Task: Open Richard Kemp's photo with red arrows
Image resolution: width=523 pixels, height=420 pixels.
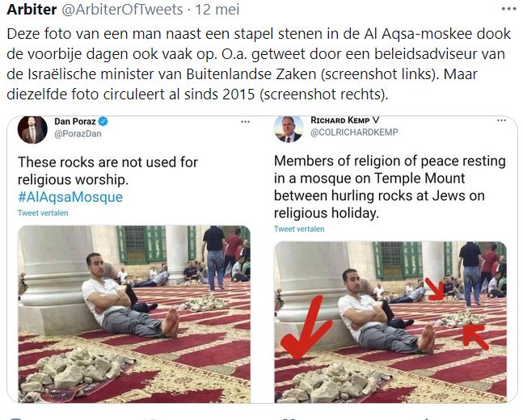Action: (x=390, y=322)
